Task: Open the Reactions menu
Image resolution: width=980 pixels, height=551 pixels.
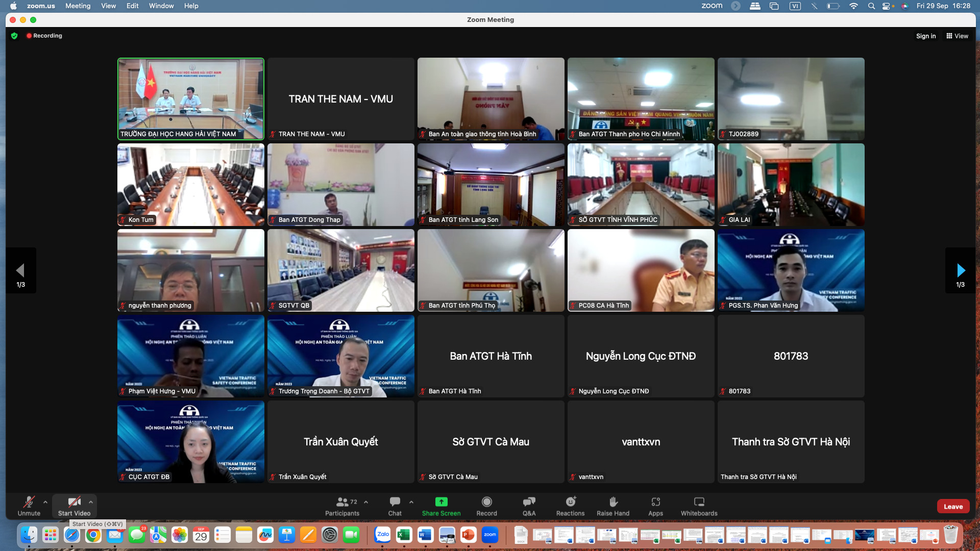Action: click(x=570, y=502)
